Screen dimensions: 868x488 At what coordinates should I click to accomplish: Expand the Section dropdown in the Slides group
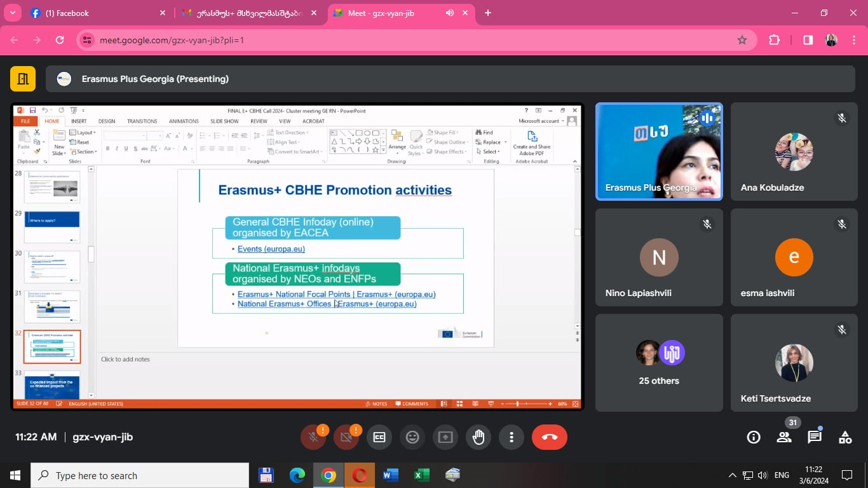pyautogui.click(x=84, y=152)
